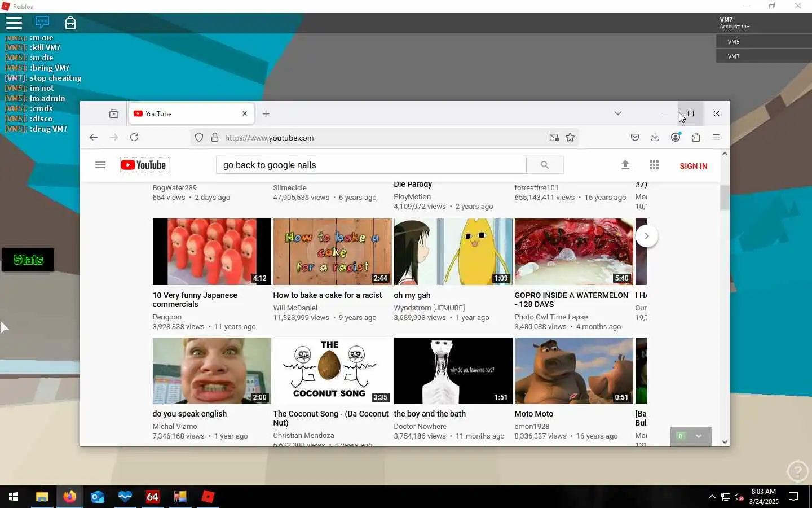Click the Christian Mendoza channel name
Image resolution: width=812 pixels, height=508 pixels.
[x=303, y=436]
